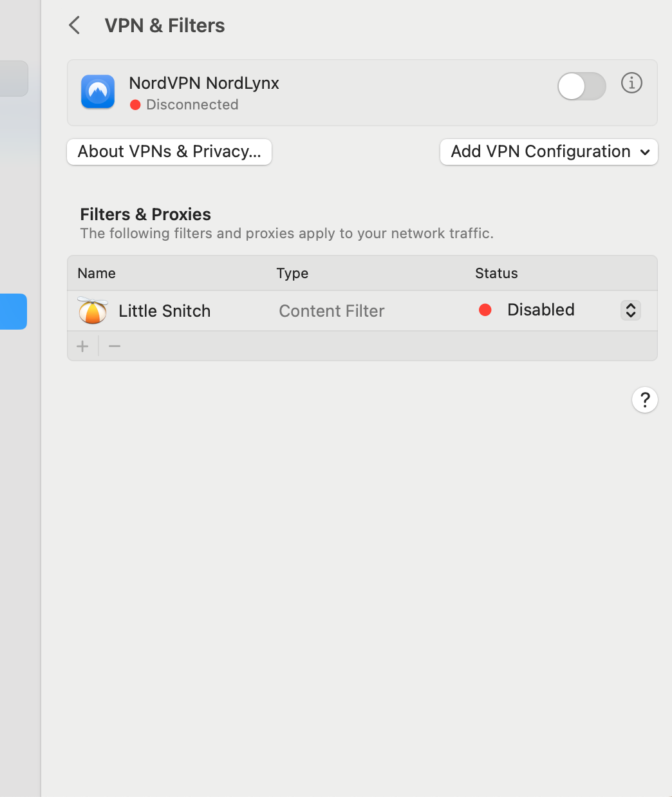Click the Filters & Proxies heading

click(145, 214)
